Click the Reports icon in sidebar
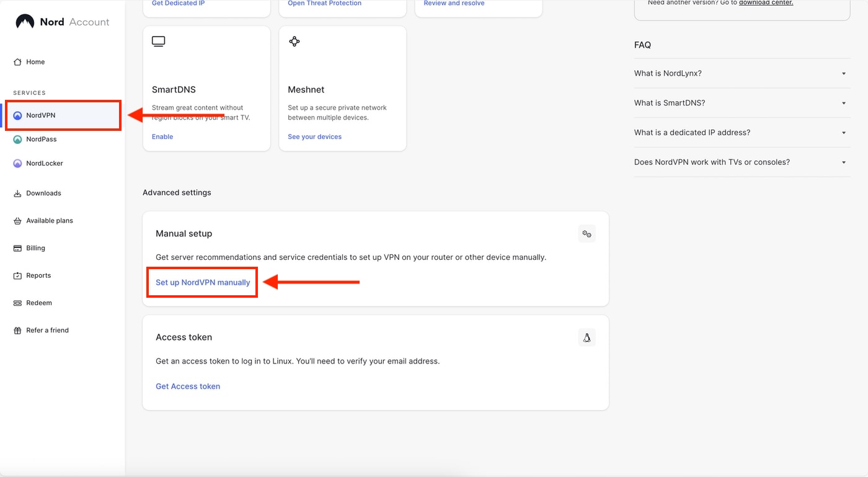Viewport: 868px width, 477px height. [x=17, y=275]
